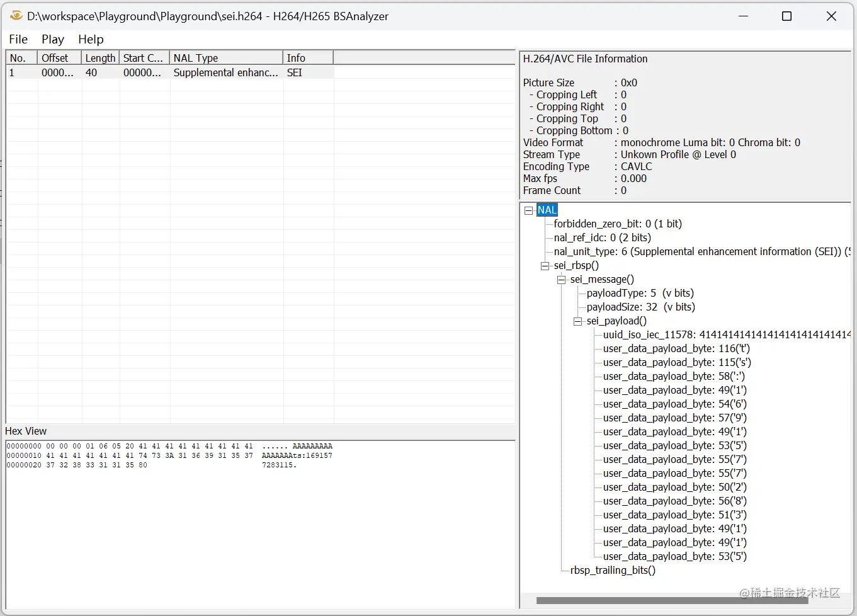Click the Picture Size 0x0 line
Screen dimensions: 857x616
click(x=580, y=83)
